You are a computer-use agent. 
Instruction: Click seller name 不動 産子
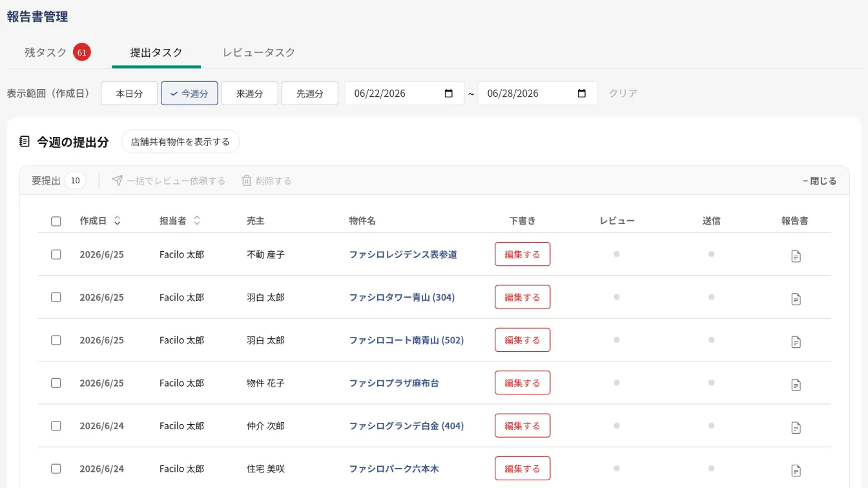tap(265, 254)
